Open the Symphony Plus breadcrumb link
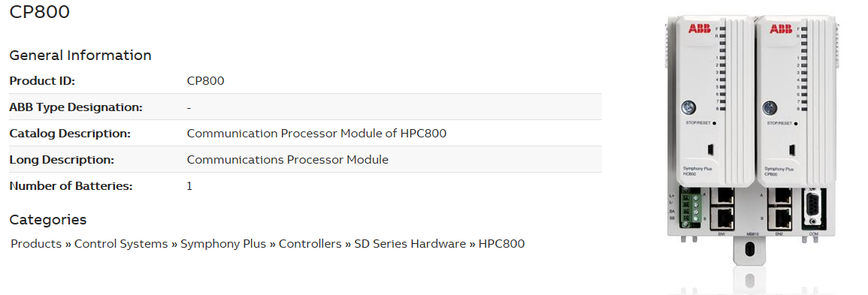This screenshot has width=868, height=295. 223,244
